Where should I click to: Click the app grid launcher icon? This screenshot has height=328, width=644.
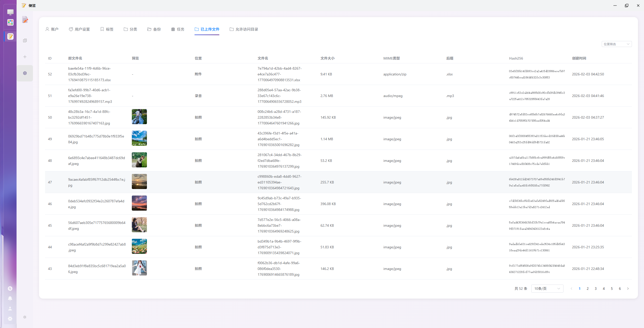(10, 22)
